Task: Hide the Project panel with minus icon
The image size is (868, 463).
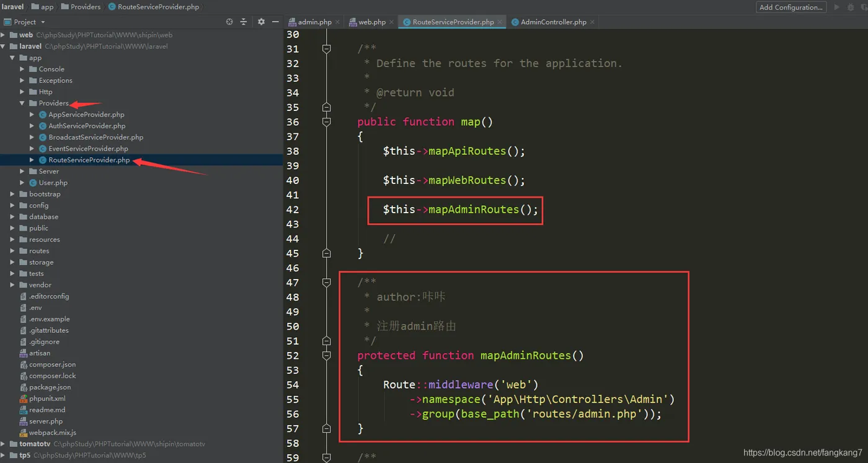Action: (x=275, y=22)
